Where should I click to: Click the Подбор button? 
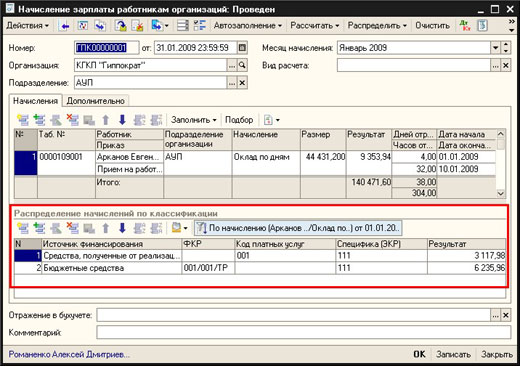(x=239, y=120)
